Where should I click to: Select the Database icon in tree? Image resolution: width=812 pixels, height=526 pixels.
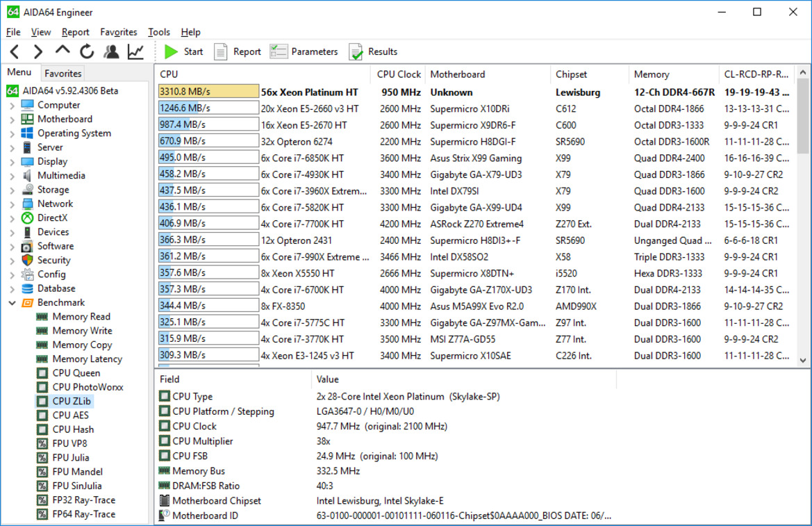tap(28, 288)
